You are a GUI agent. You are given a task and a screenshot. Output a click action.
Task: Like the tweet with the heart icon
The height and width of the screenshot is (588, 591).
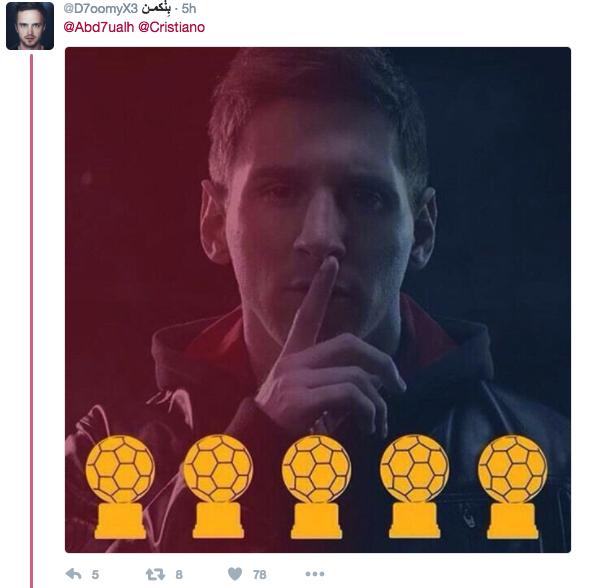pyautogui.click(x=235, y=574)
